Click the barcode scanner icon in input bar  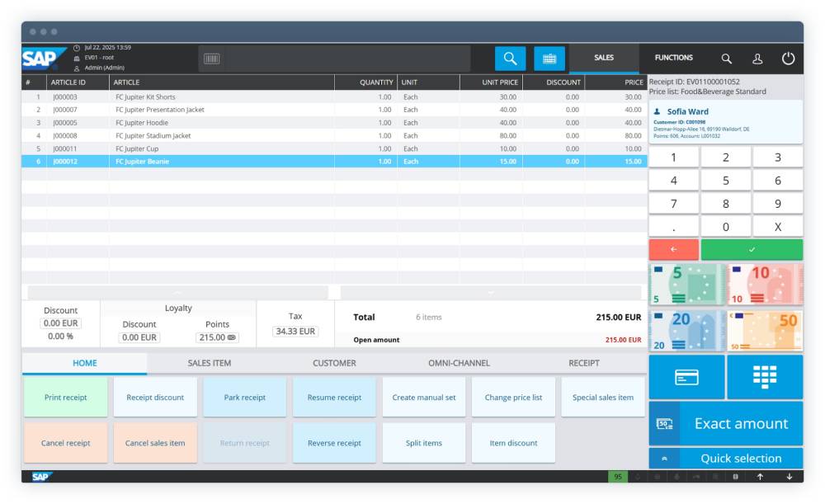point(211,59)
